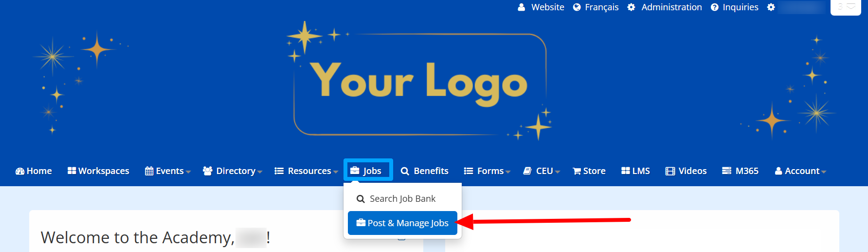
Task: Click the Store shopping cart icon
Action: (x=577, y=171)
